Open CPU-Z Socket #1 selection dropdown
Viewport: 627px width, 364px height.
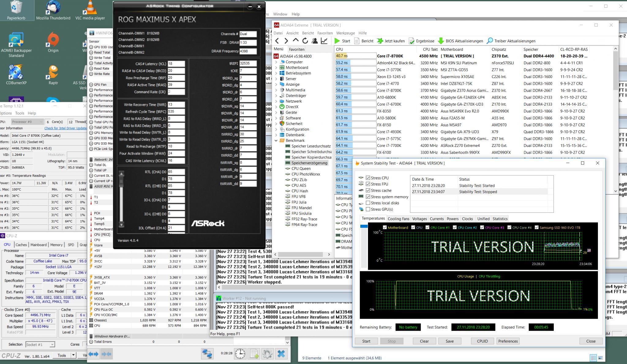click(x=40, y=344)
